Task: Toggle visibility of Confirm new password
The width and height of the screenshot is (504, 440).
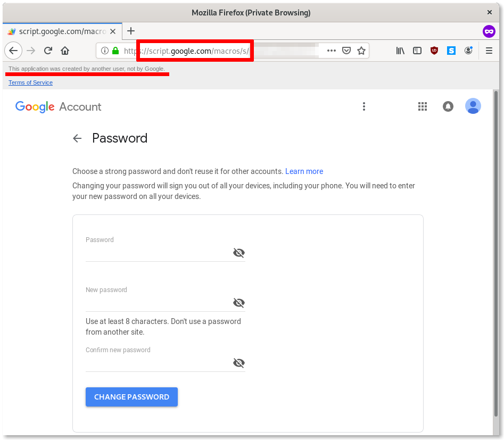Action: (x=239, y=363)
